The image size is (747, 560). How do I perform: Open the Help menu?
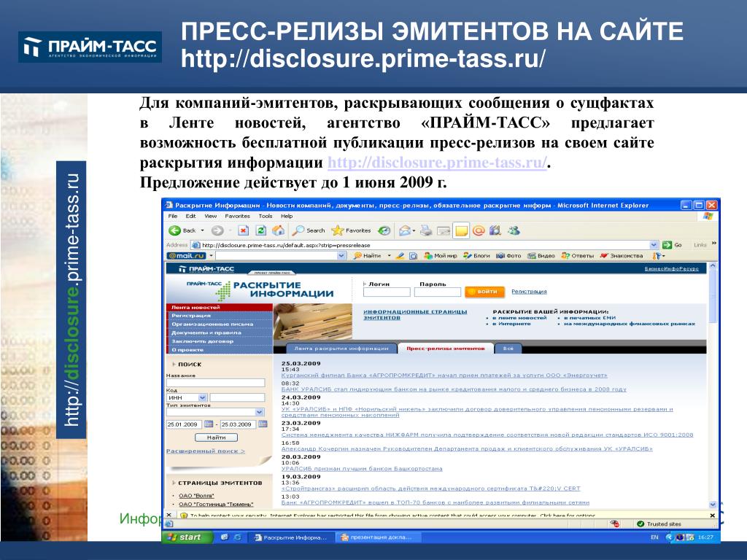287,216
